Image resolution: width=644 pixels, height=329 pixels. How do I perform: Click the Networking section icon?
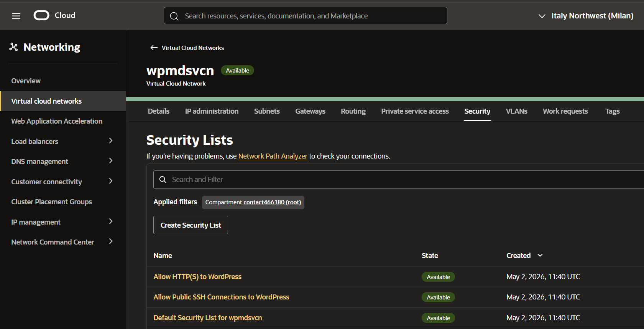14,47
